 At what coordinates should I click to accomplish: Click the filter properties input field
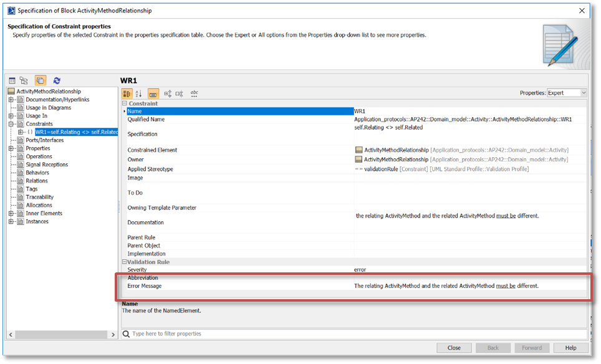(355, 333)
